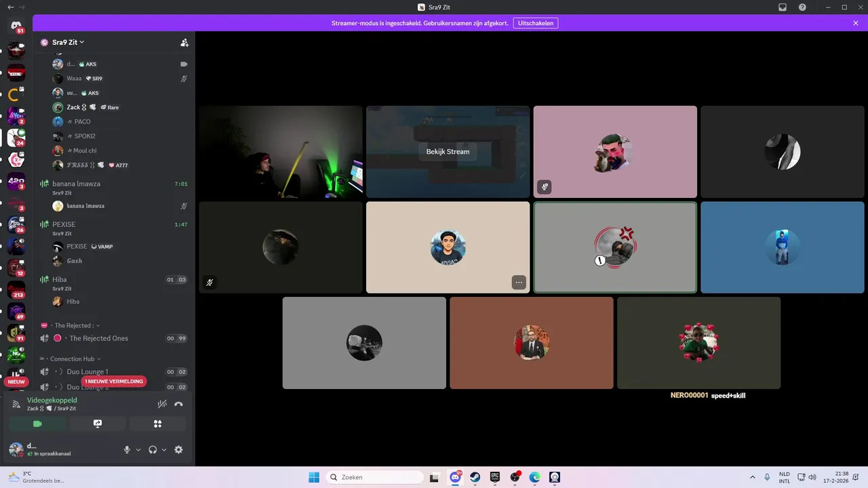
Task: Select the blue participant tile
Action: pos(783,247)
